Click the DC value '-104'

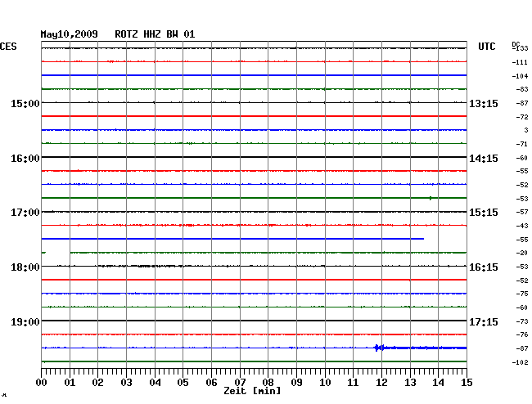click(x=520, y=76)
